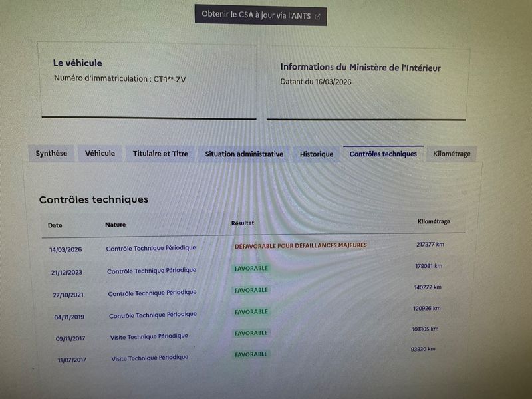Screen dimensions: 532x399
Task: Show the Historique tab
Action: pos(317,154)
